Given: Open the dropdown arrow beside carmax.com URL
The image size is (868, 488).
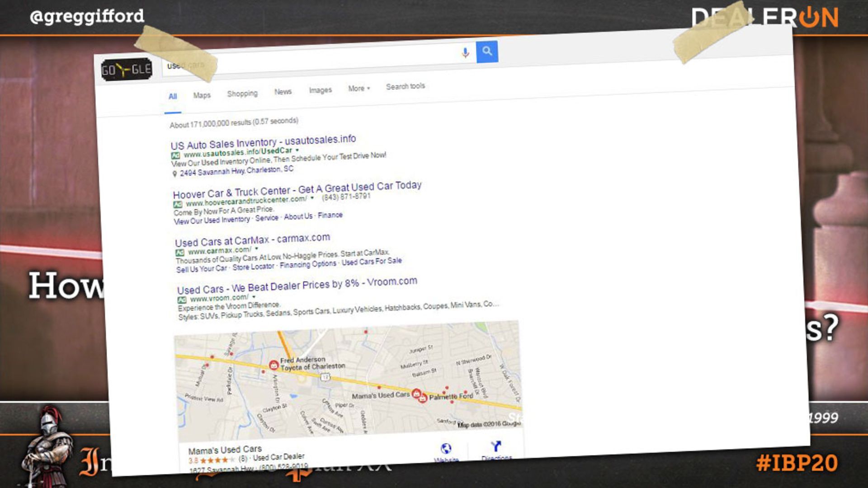Looking at the screenshot, I should pyautogui.click(x=256, y=249).
